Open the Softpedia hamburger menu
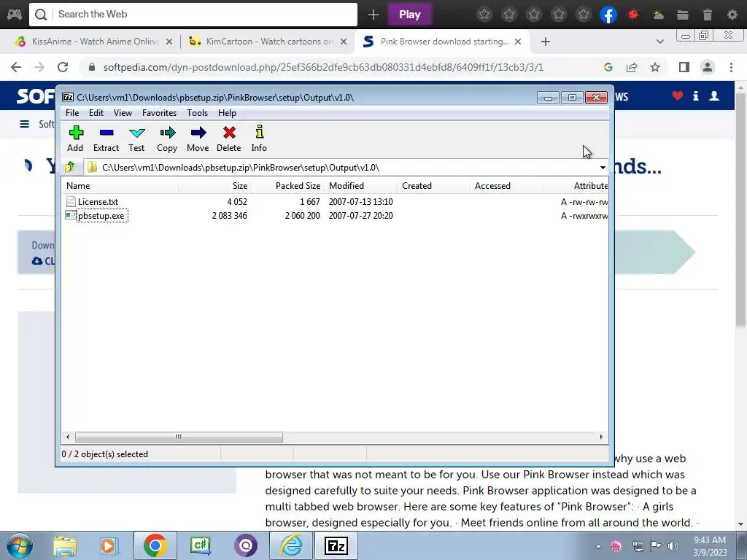The image size is (747, 560). 24,124
